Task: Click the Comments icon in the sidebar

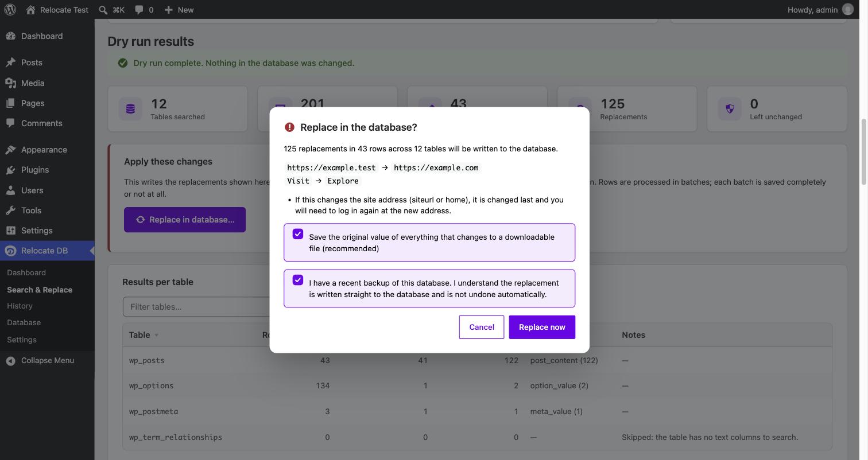Action: (x=10, y=123)
